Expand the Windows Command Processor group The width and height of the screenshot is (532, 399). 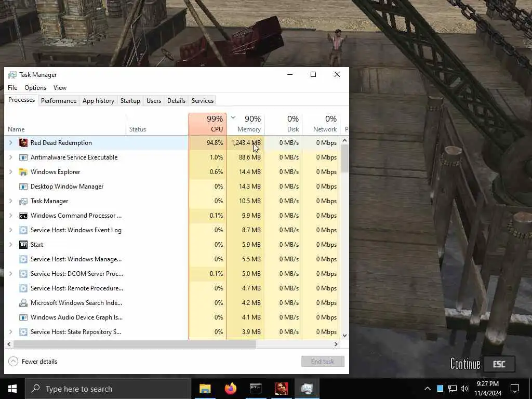click(10, 216)
